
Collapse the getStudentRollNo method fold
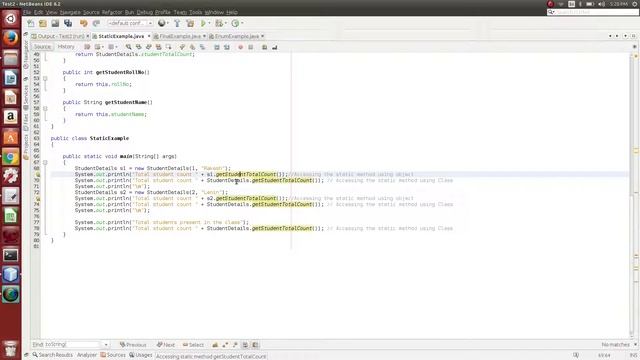[45, 78]
